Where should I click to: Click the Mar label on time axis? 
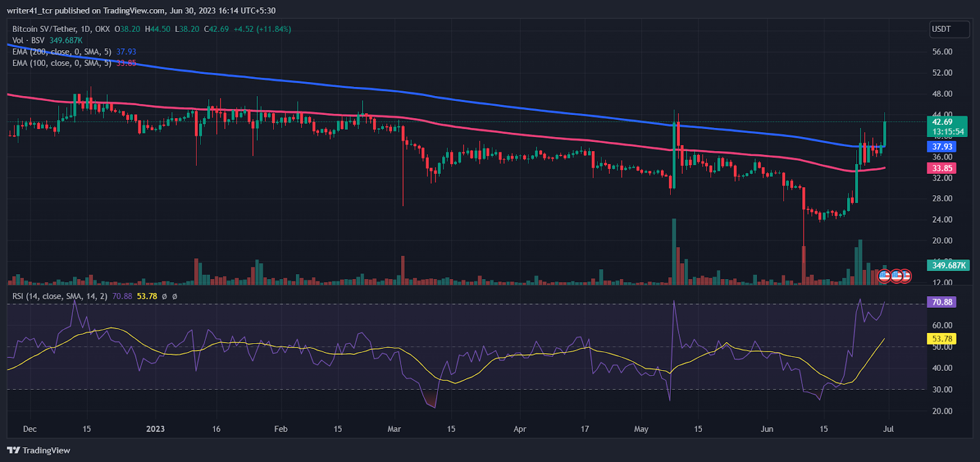click(x=394, y=429)
